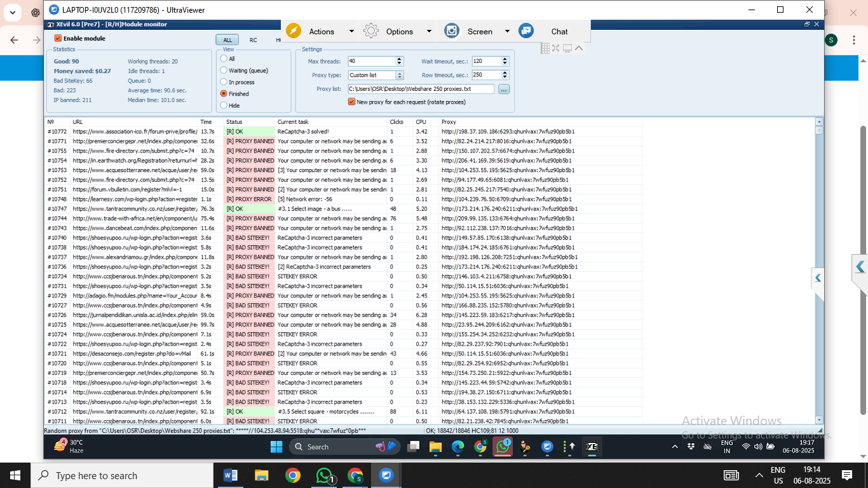Show hidden icons on the local taskbar
This screenshot has height=488, width=868.
coord(759,475)
